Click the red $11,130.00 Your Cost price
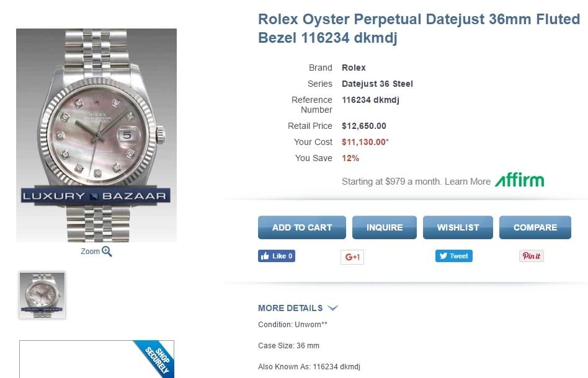 [x=365, y=142]
